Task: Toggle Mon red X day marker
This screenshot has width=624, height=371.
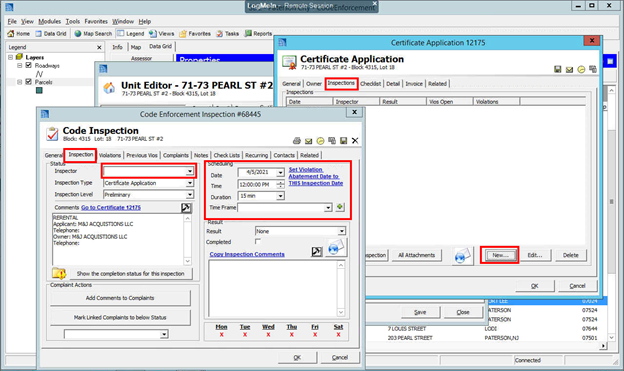Action: [221, 335]
